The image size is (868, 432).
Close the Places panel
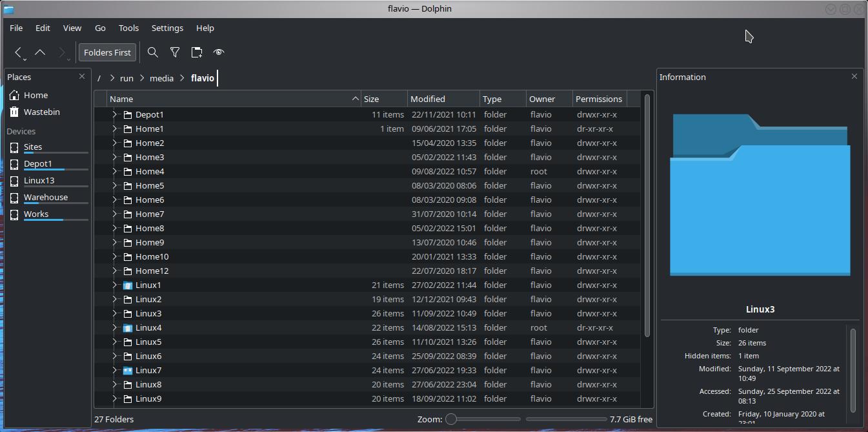click(82, 76)
